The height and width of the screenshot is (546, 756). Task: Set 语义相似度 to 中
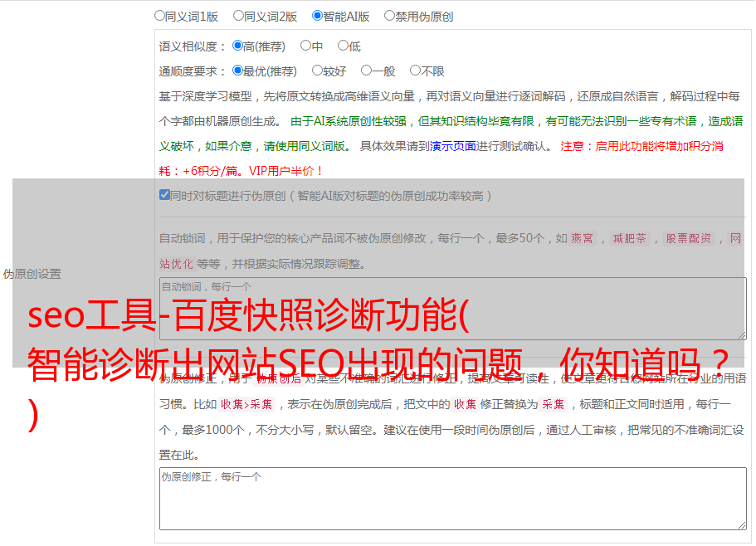(x=305, y=46)
